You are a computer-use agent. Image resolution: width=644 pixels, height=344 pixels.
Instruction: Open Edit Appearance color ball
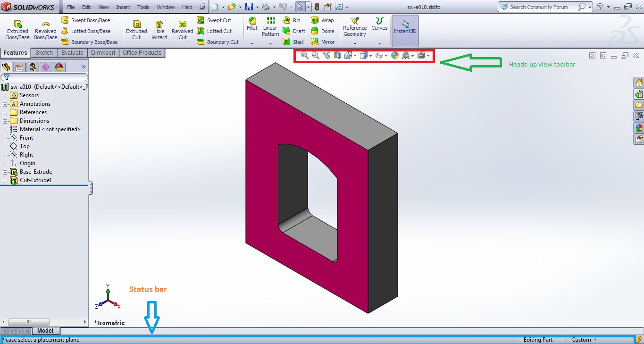pos(395,55)
